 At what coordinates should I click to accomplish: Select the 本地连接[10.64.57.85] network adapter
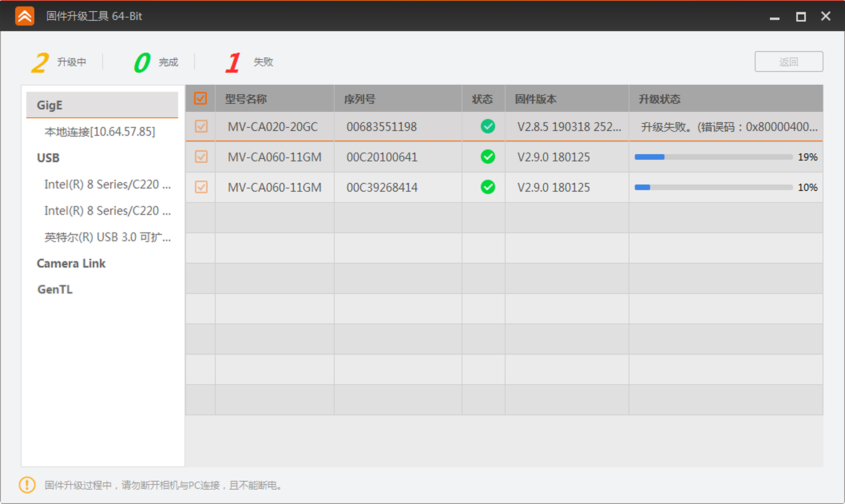click(x=100, y=132)
